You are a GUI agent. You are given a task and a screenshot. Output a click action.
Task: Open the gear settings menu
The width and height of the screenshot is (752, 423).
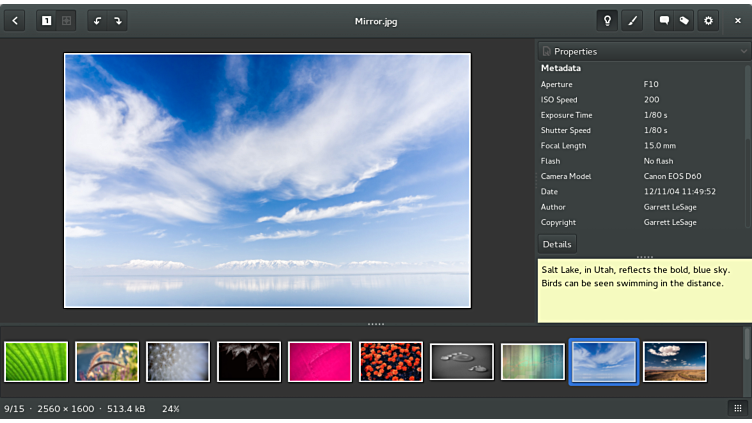(709, 20)
